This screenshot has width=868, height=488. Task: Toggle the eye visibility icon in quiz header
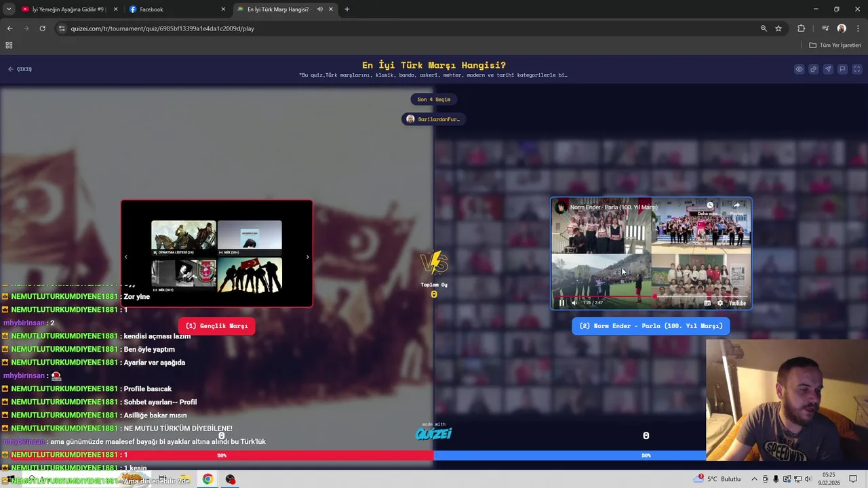(799, 69)
